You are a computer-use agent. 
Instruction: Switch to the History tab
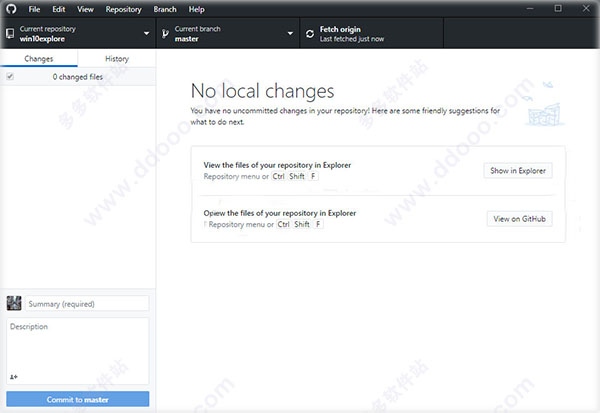click(x=117, y=59)
